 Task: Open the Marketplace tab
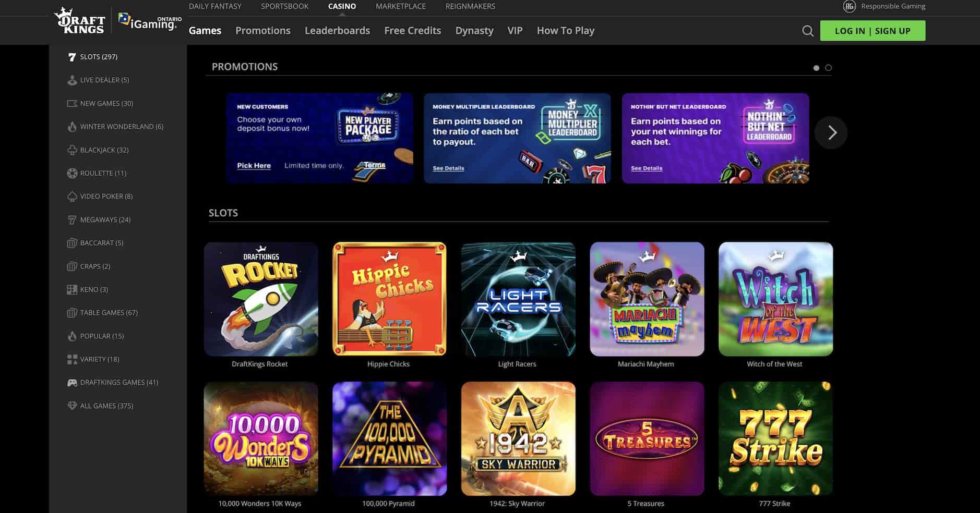click(x=401, y=6)
